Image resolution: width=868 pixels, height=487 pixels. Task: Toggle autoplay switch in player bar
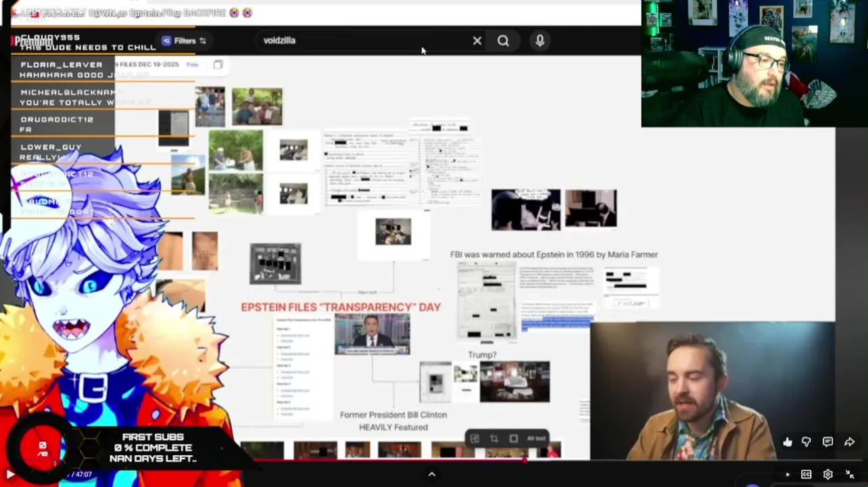pos(787,474)
